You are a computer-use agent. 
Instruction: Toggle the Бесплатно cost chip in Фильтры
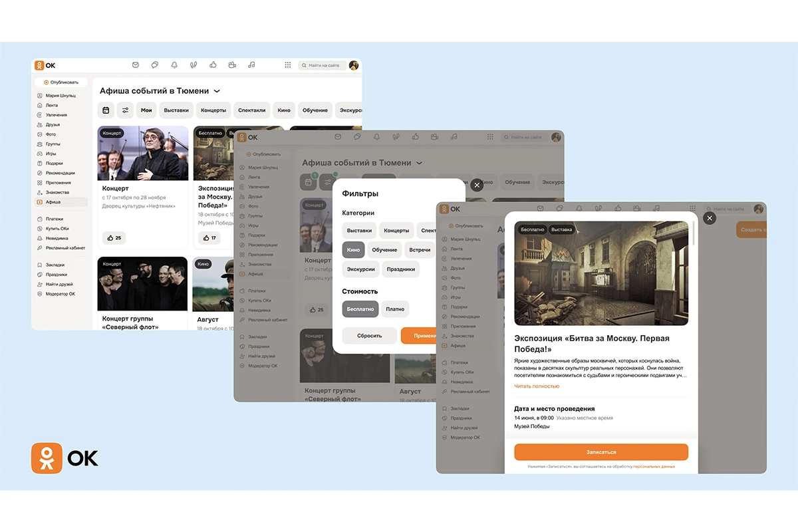[360, 309]
